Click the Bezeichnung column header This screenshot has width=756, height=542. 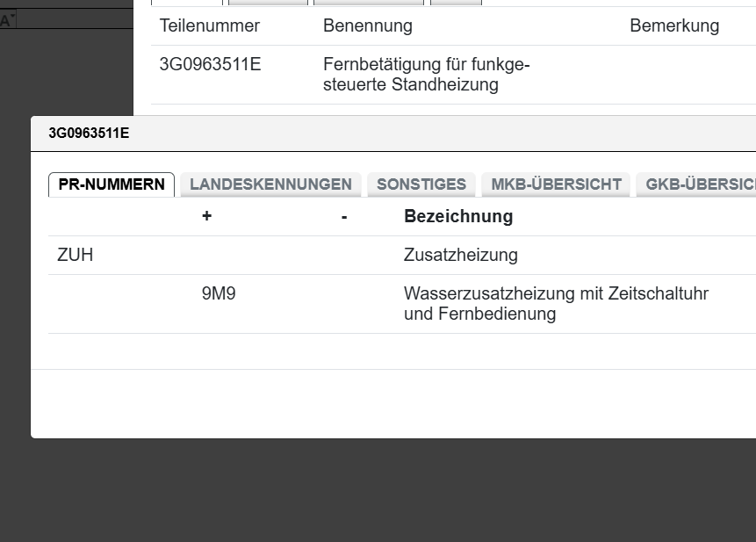click(457, 216)
